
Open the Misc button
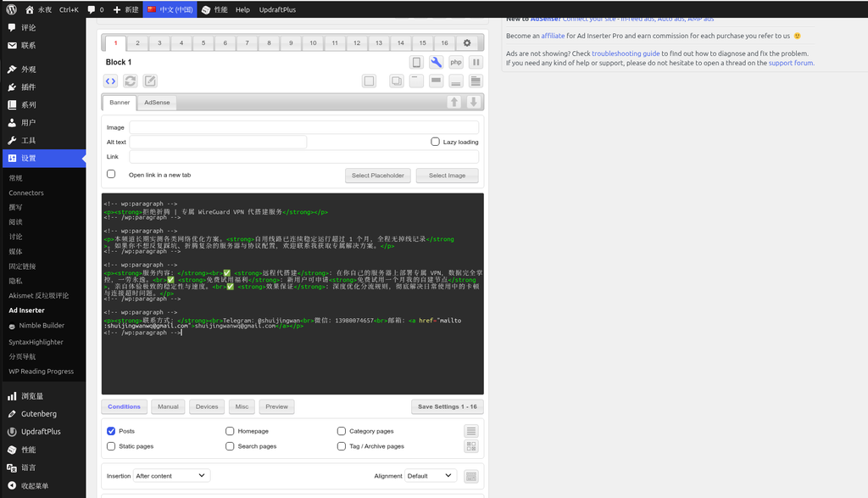click(x=242, y=406)
